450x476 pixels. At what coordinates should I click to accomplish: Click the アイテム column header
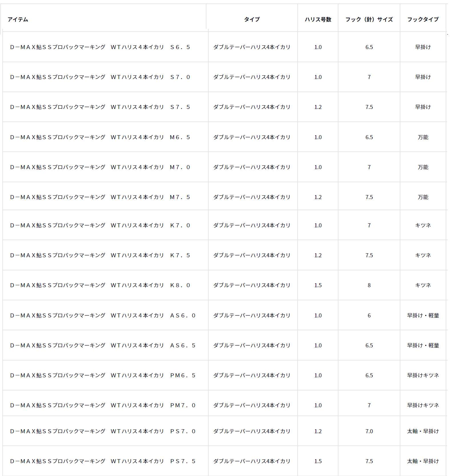pos(18,19)
